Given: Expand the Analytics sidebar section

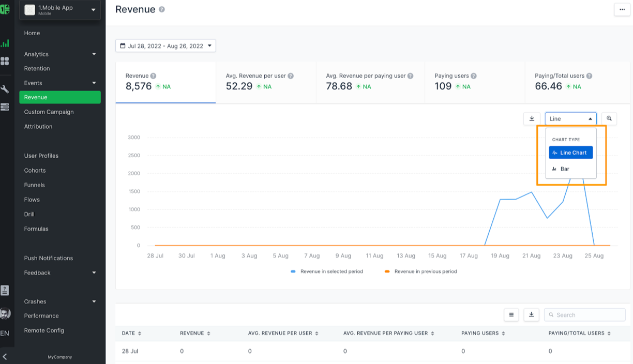Looking at the screenshot, I should 60,54.
